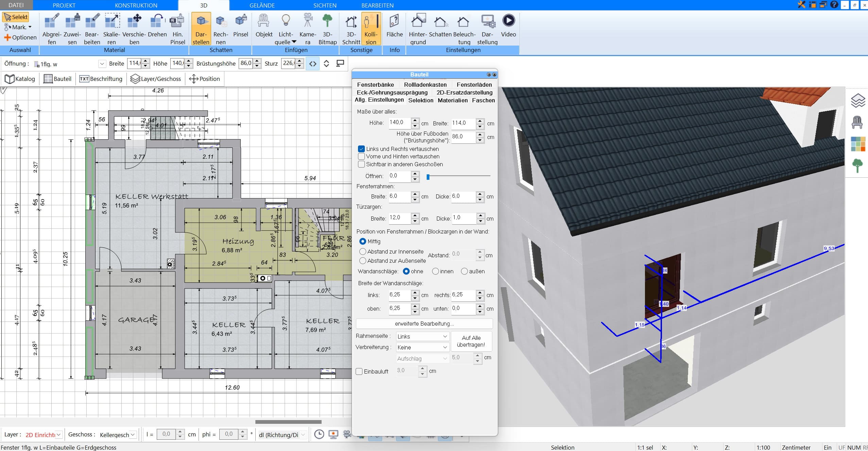Check Vorne und Hinten vertauschen
This screenshot has height=451, width=868.
click(x=361, y=157)
